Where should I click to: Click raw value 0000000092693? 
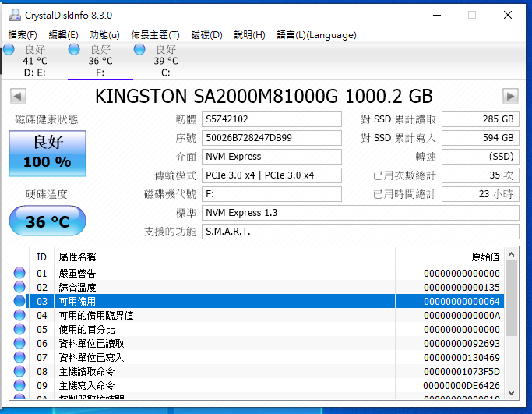tap(462, 344)
